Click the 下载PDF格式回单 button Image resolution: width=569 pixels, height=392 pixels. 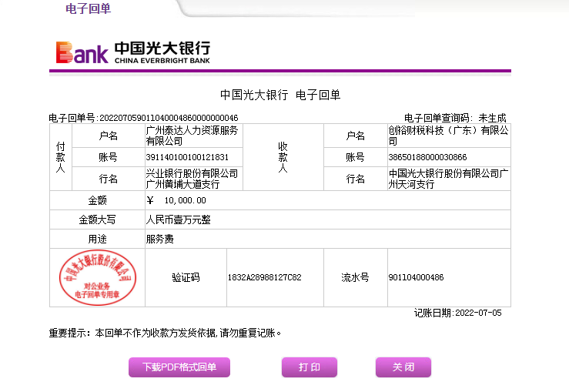[179, 367]
